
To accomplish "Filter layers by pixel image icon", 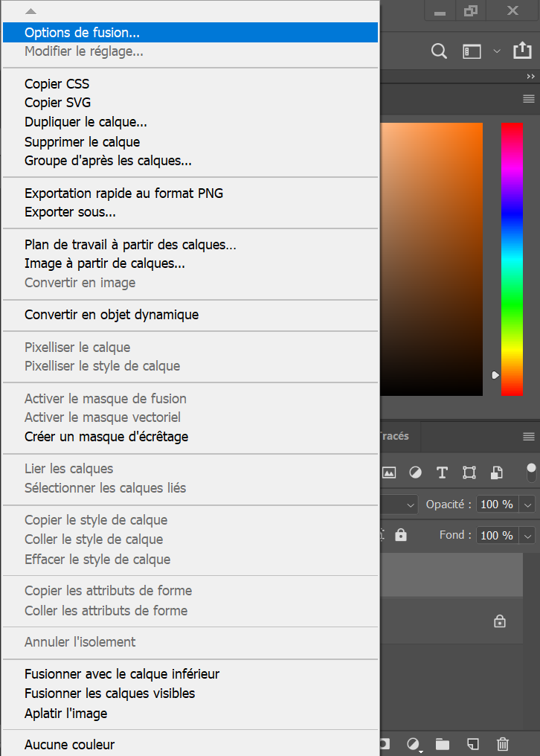I will pos(388,472).
